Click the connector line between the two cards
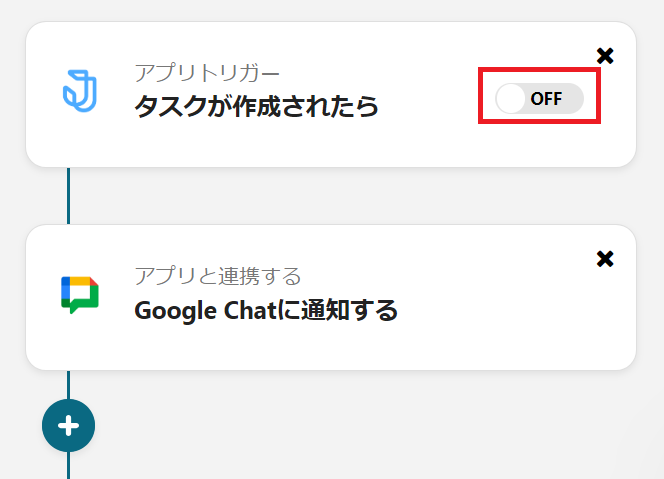The image size is (664, 479). pyautogui.click(x=68, y=196)
